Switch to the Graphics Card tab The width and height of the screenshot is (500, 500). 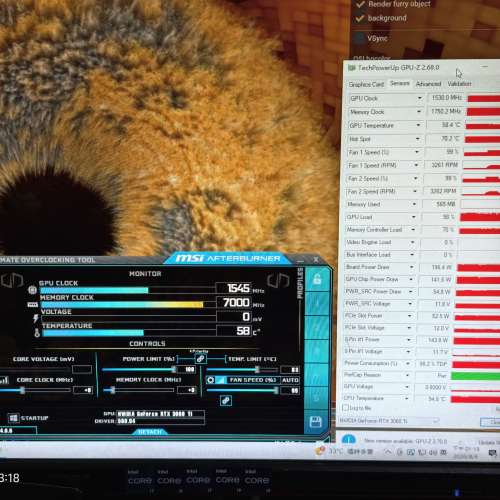367,84
